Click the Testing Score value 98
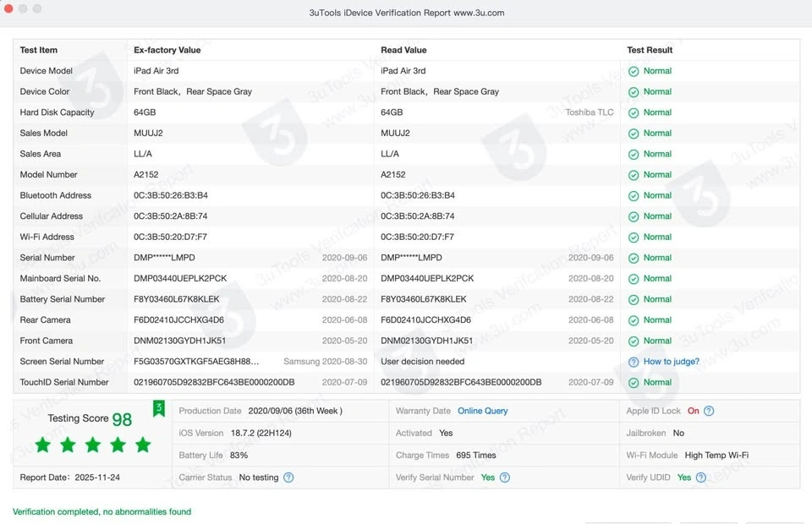The width and height of the screenshot is (812, 524). pyautogui.click(x=122, y=420)
